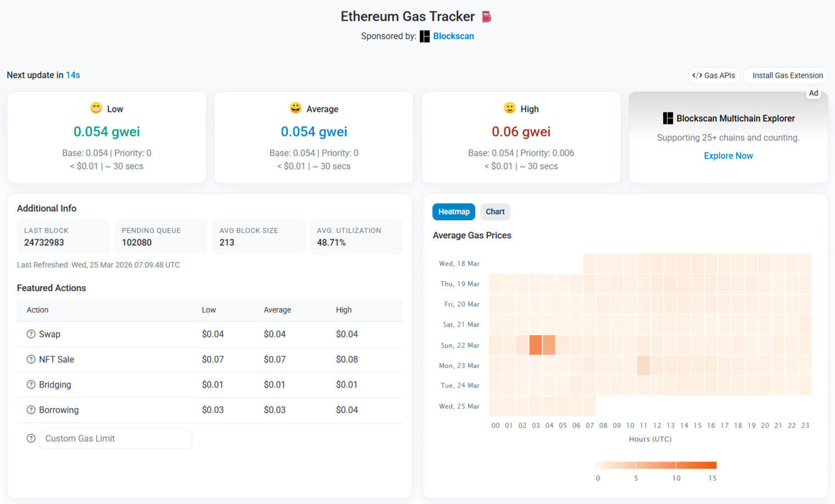Click the neutral emoji above High gas price
Image resolution: width=835 pixels, height=504 pixels.
509,108
